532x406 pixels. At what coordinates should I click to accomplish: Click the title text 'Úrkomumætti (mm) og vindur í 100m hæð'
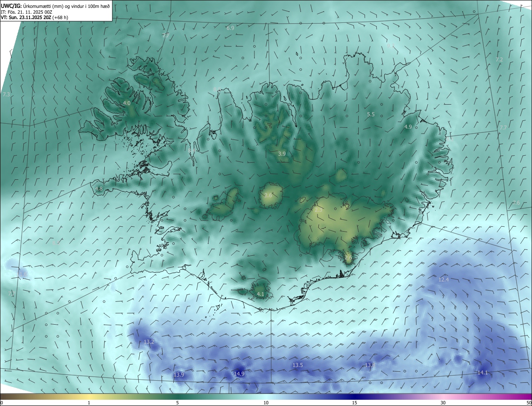click(67, 6)
